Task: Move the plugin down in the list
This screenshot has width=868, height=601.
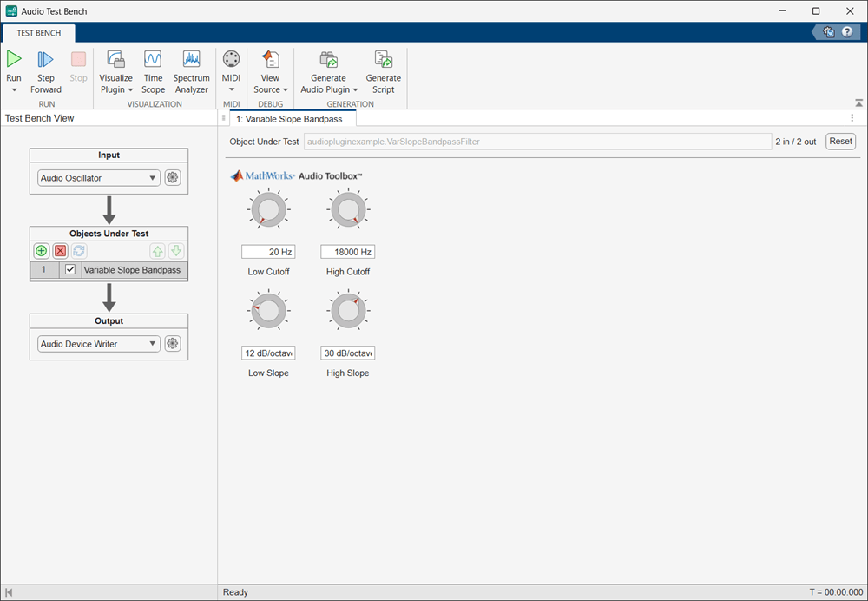Action: pos(176,251)
